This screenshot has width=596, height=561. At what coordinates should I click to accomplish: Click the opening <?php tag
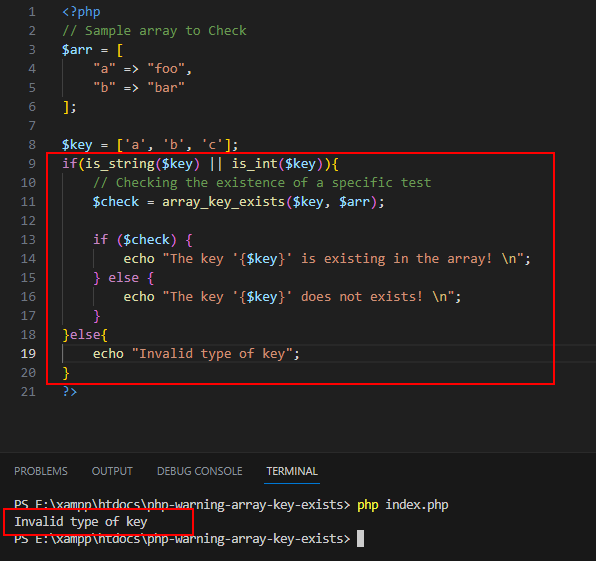click(x=81, y=12)
